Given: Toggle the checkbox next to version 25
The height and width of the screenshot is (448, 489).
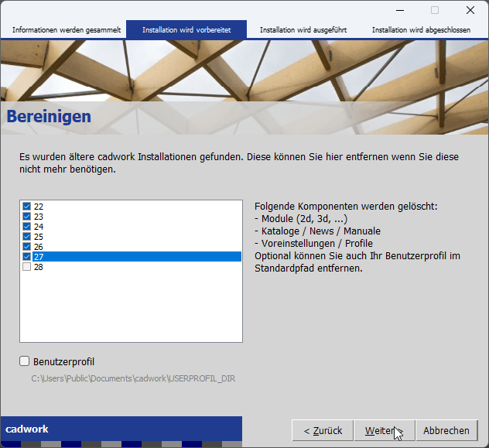Looking at the screenshot, I should coord(27,236).
